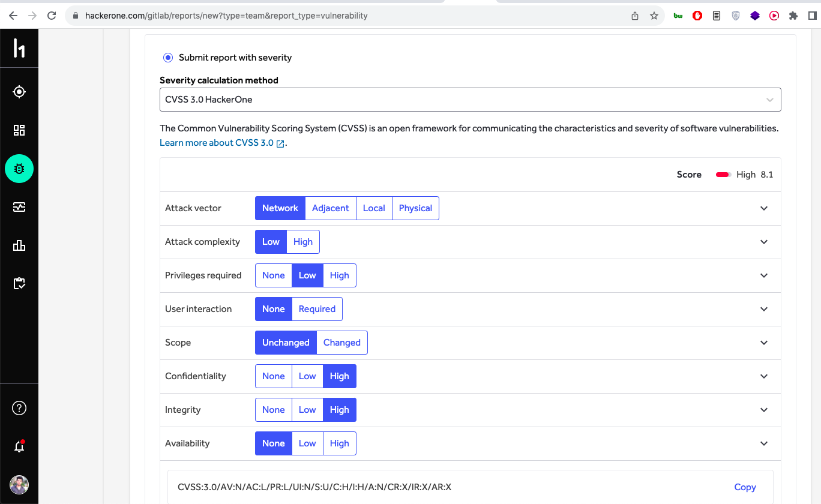Set Attack vector to Physical
Image resolution: width=821 pixels, height=504 pixels.
pos(415,208)
